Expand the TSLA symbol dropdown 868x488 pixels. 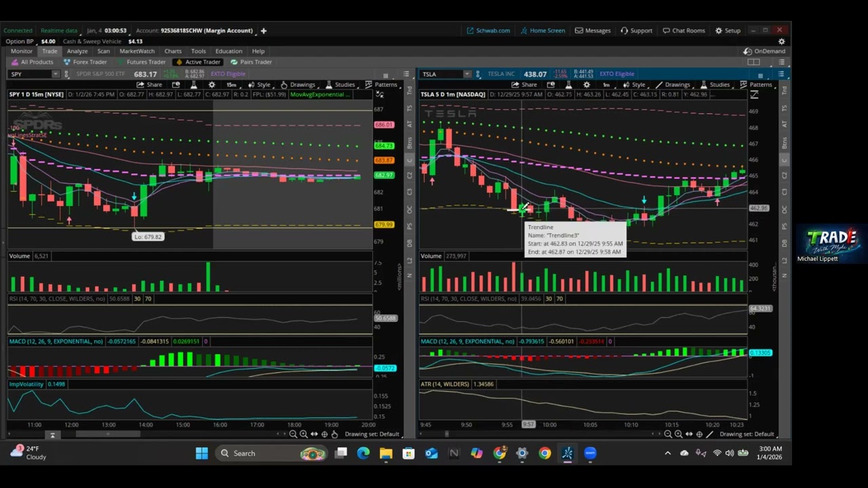pos(467,74)
